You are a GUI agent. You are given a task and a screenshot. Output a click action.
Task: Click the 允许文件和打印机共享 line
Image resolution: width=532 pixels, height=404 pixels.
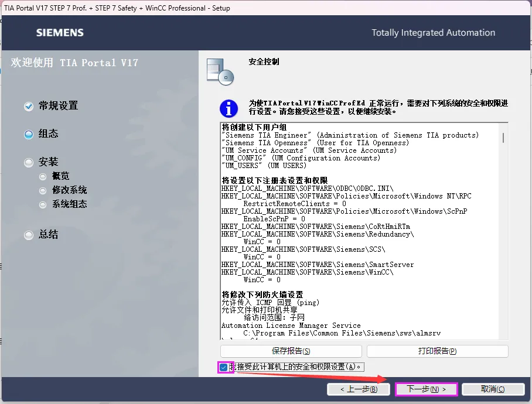(x=260, y=310)
